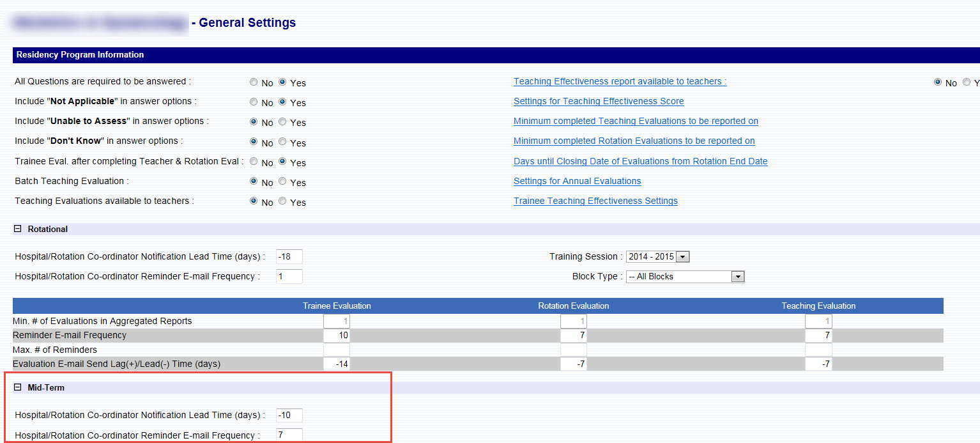Click Trainee Evaluation Reminder E-mail Frequency field
The width and height of the screenshot is (980, 443).
click(336, 336)
